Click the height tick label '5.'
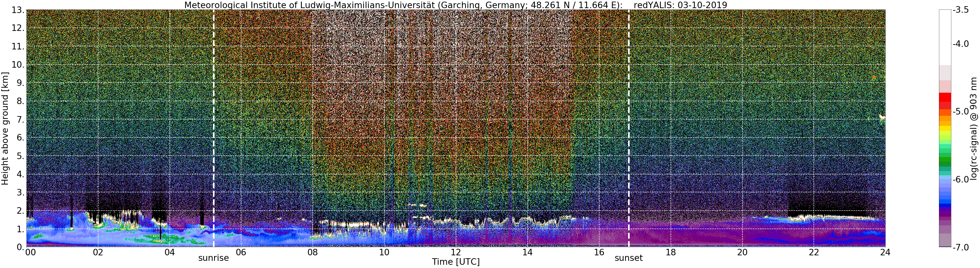Viewport: 980px width, 268px height. (21, 156)
